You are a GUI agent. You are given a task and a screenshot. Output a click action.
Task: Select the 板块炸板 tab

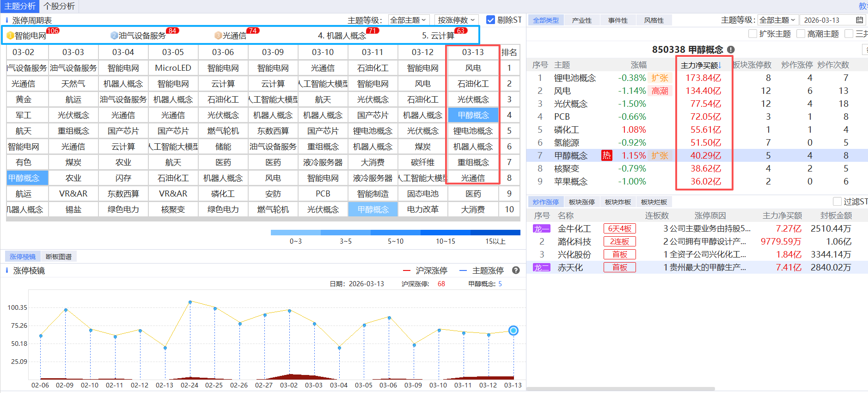click(x=617, y=202)
